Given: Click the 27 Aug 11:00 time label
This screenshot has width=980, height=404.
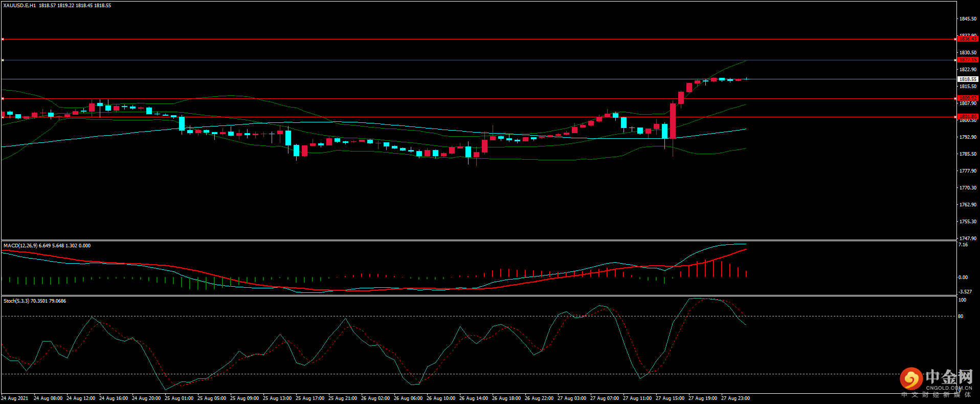Looking at the screenshot, I should pos(637,398).
